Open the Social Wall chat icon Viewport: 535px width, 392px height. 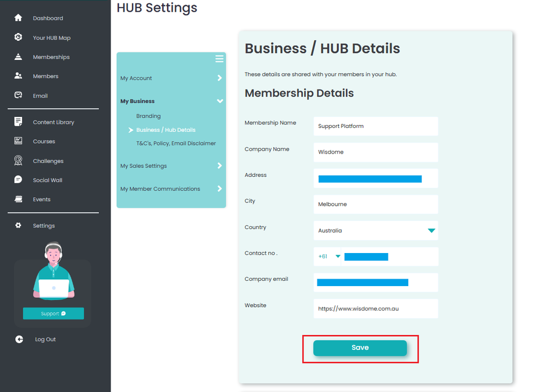click(18, 180)
